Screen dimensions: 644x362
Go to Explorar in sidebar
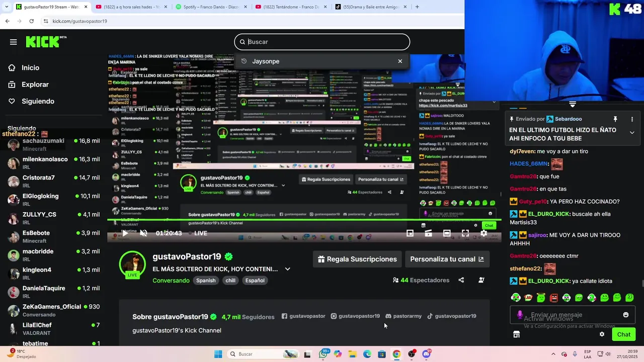[29, 84]
